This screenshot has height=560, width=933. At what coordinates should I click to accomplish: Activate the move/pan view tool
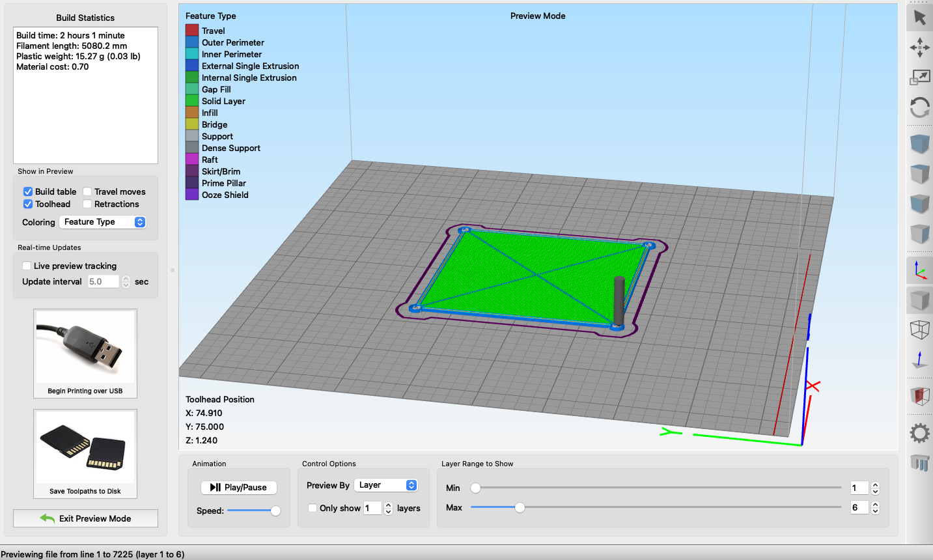[x=919, y=48]
